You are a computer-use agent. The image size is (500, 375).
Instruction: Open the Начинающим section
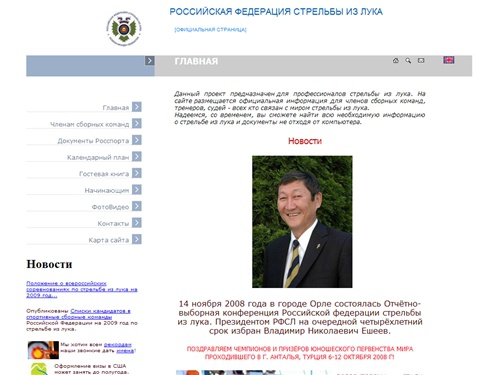pyautogui.click(x=107, y=190)
